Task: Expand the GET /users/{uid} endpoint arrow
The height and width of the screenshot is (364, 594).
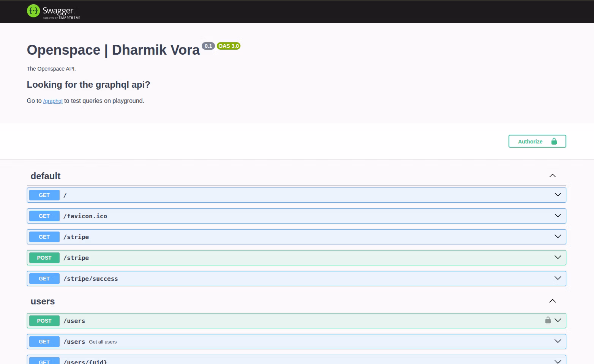Action: pos(558,361)
